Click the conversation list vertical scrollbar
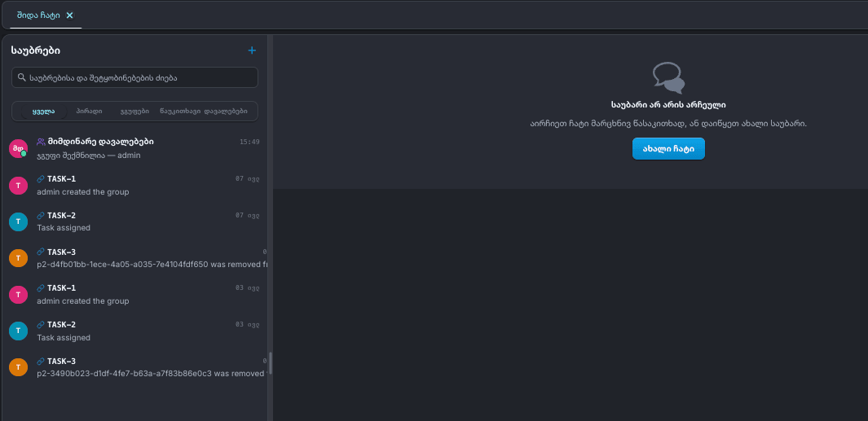Screen dimensions: 868x421 click(271, 363)
